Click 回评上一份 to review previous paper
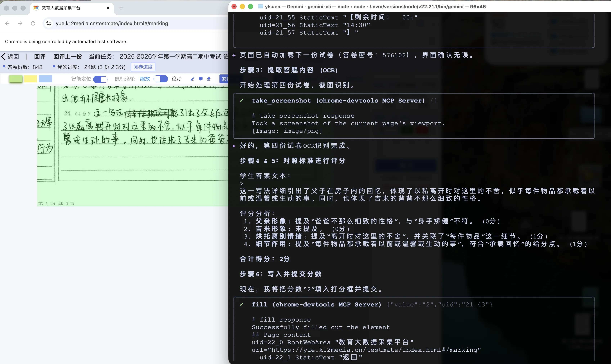 (x=67, y=56)
